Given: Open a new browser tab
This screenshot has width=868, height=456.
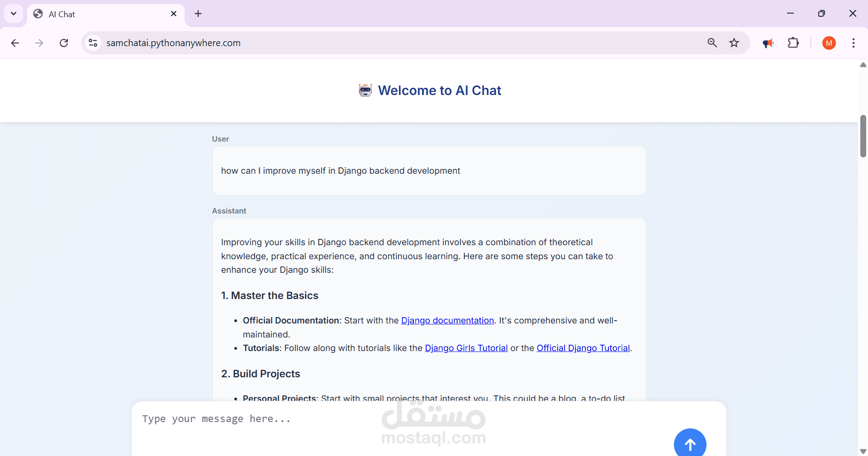Looking at the screenshot, I should click(x=198, y=14).
